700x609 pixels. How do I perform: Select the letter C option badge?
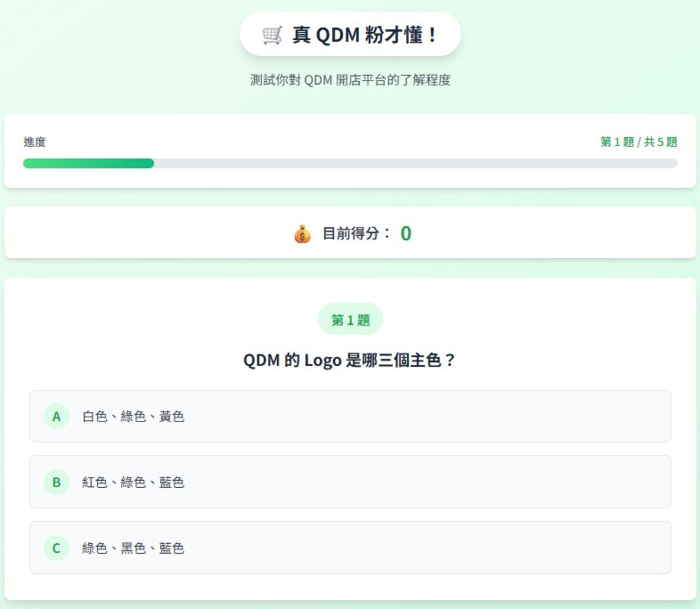56,548
